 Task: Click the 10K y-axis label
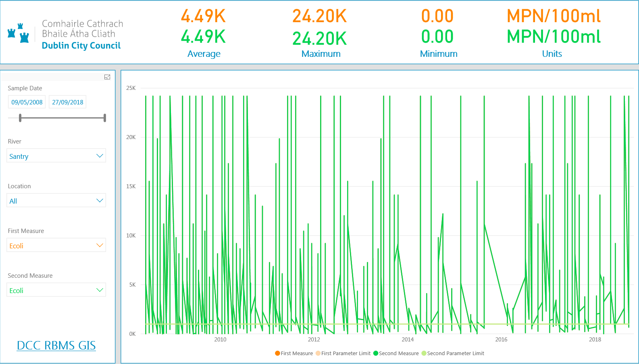(x=131, y=235)
